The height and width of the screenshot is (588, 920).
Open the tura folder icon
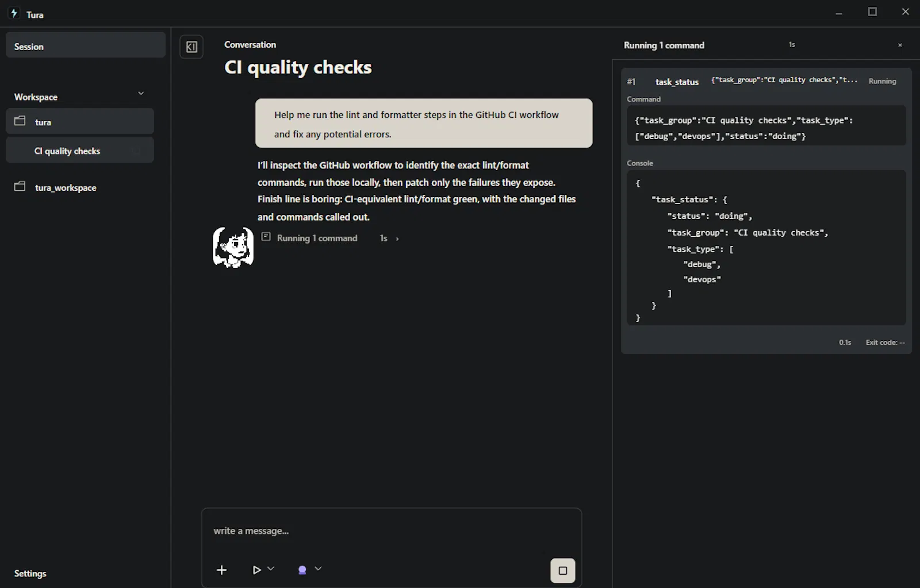click(x=20, y=121)
